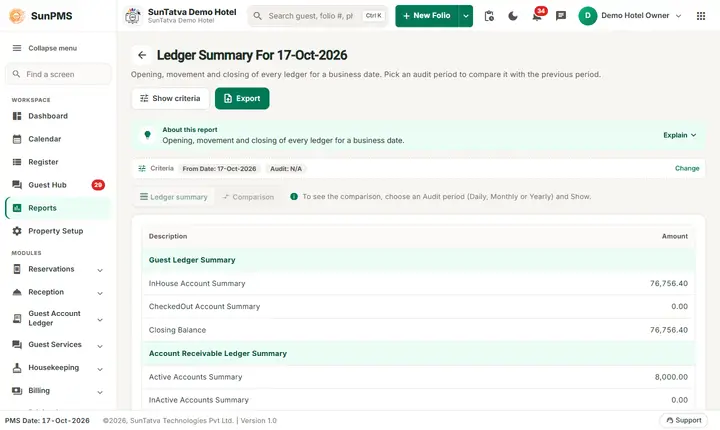Click the Guest Hub sidebar icon
The image size is (720, 430).
click(x=17, y=185)
